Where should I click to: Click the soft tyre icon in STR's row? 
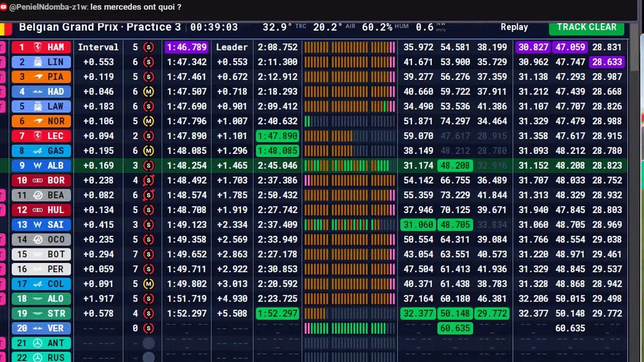(x=148, y=313)
